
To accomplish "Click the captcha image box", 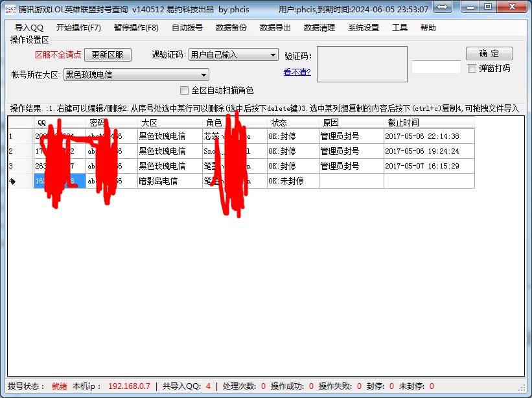I will coord(362,64).
